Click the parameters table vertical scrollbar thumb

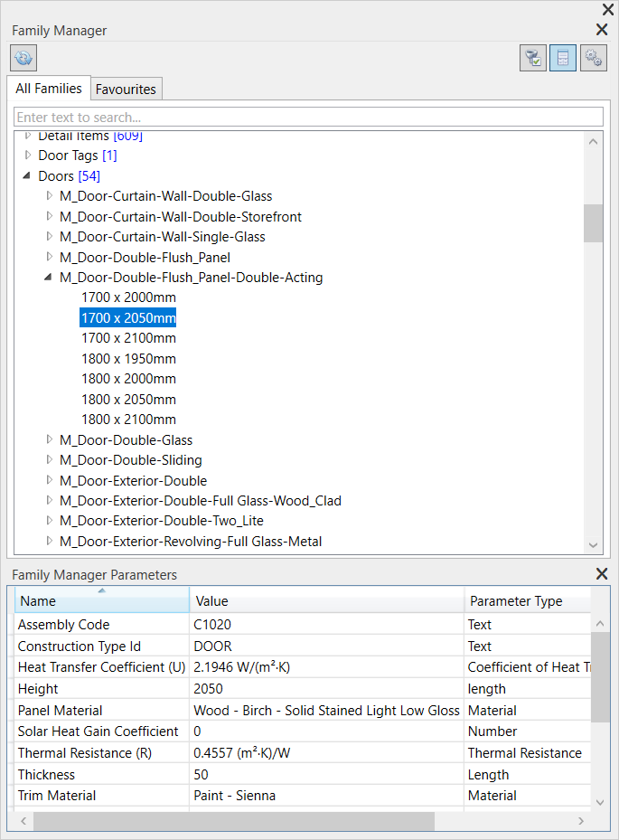[x=600, y=677]
